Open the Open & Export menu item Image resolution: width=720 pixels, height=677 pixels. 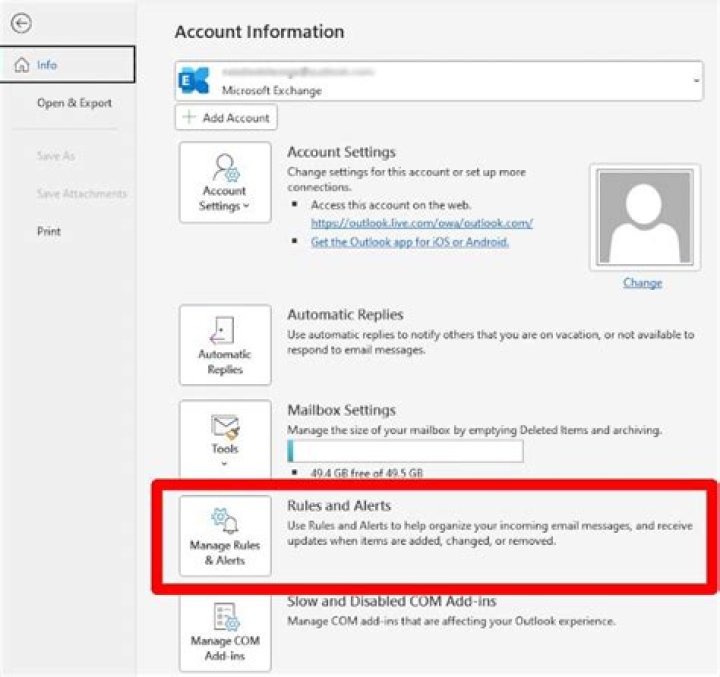pos(74,103)
